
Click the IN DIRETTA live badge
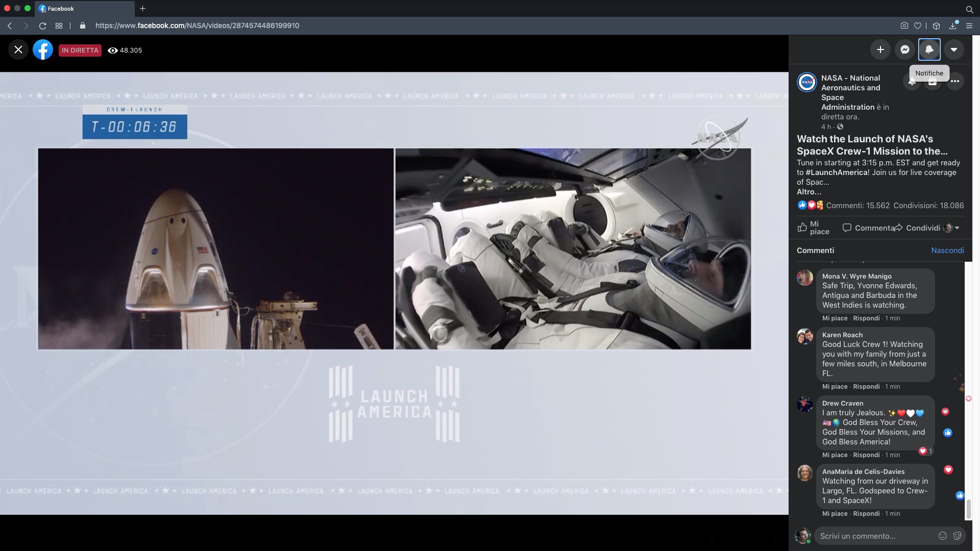80,51
